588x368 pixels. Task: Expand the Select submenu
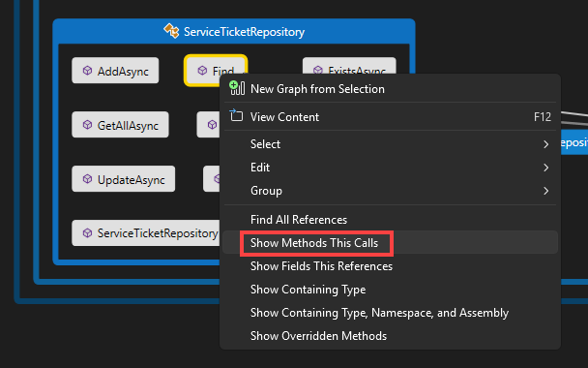click(390, 144)
